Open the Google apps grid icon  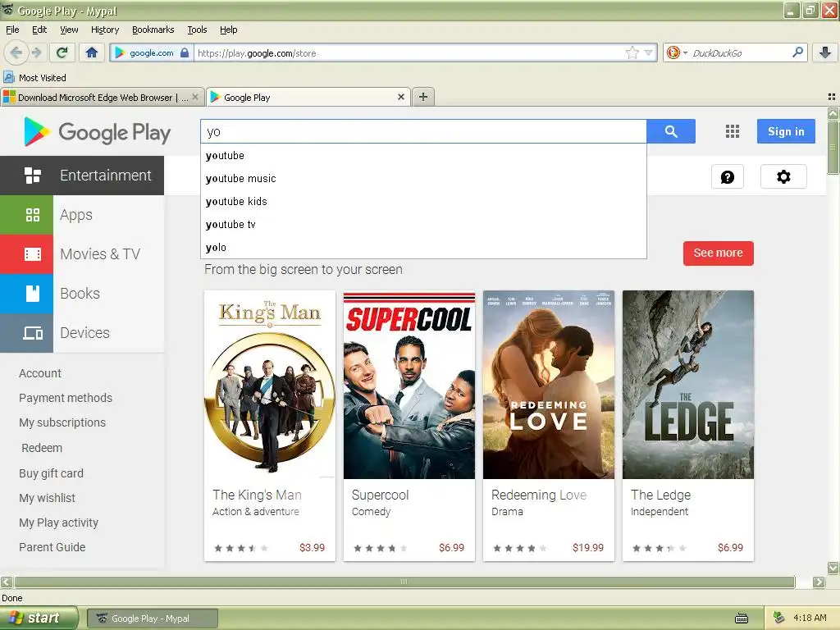click(x=733, y=131)
